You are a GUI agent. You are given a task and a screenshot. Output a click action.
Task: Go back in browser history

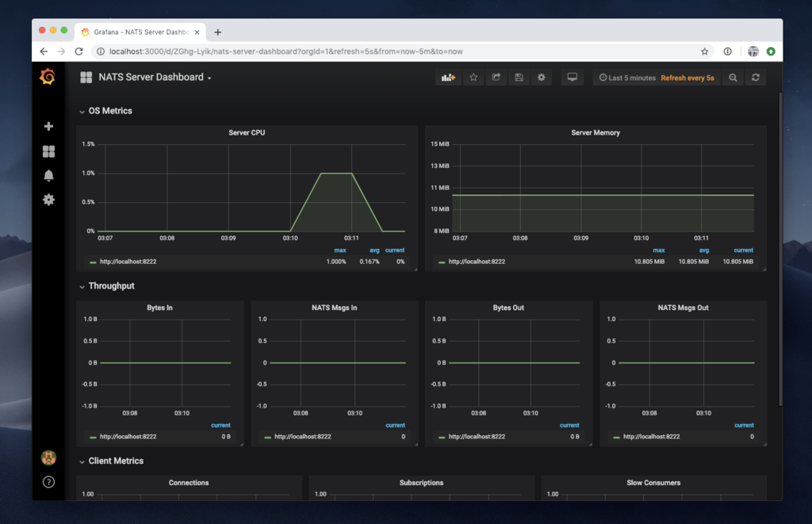coord(44,52)
